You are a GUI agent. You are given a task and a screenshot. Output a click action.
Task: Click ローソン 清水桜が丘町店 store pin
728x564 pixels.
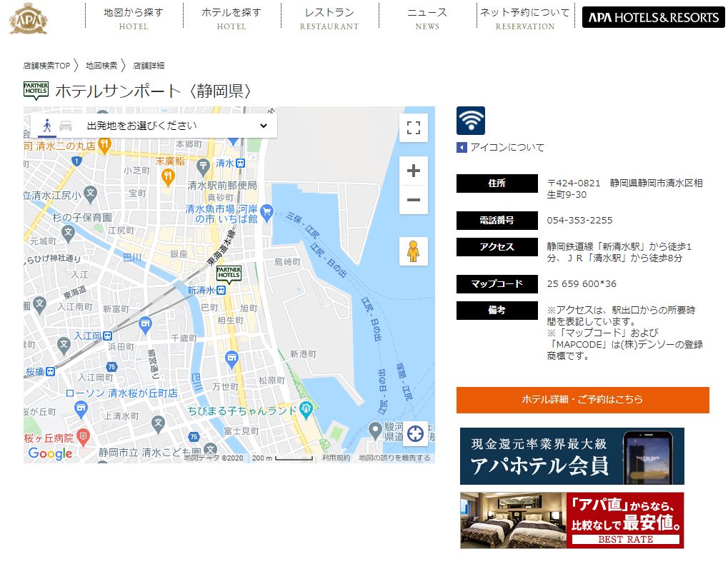point(81,409)
